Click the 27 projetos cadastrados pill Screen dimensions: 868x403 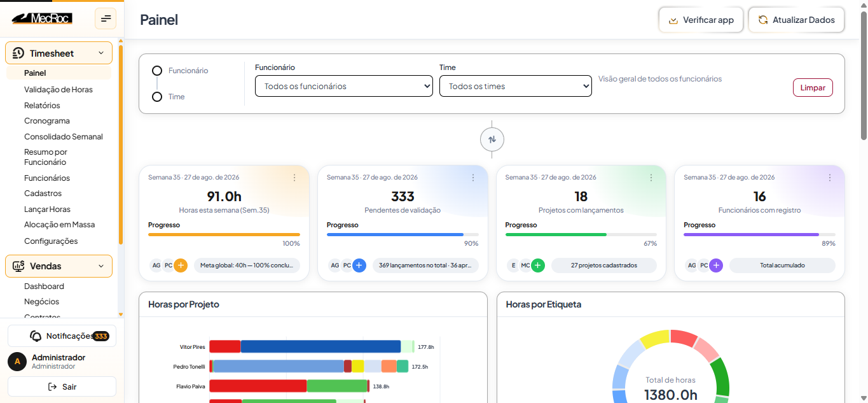(604, 265)
